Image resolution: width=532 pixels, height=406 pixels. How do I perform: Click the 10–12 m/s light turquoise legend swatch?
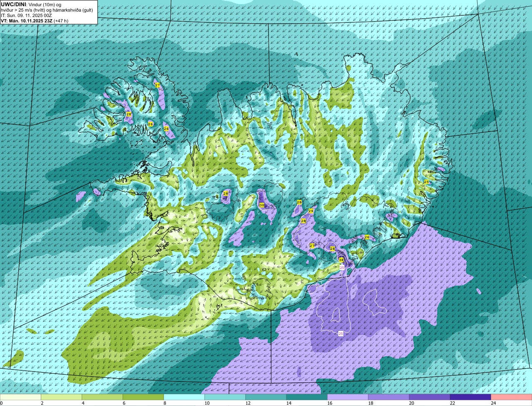225,397
